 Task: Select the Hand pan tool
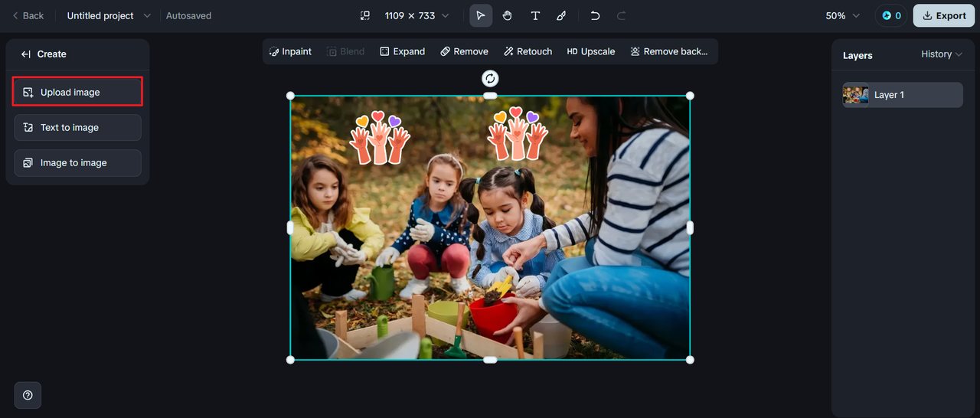(x=508, y=15)
